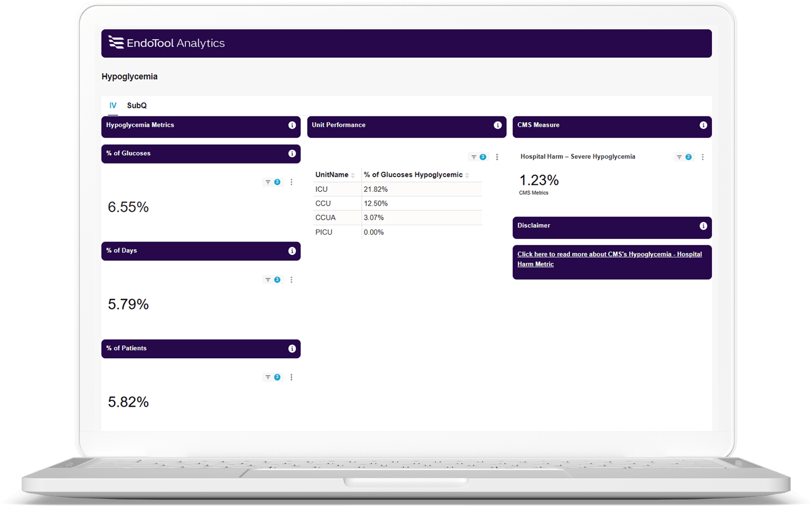The image size is (812, 506).
Task: Open filter indicator for Severe Hypoglycemia
Action: coord(684,157)
